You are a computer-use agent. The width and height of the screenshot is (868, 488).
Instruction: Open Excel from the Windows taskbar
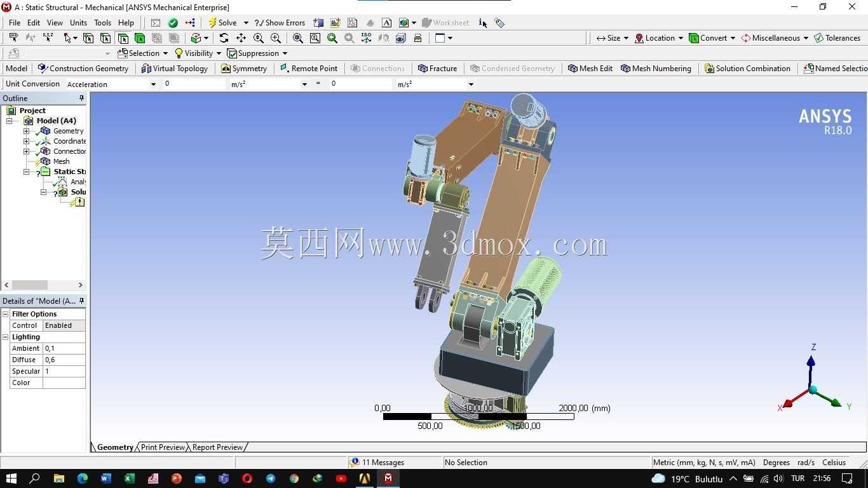point(130,478)
